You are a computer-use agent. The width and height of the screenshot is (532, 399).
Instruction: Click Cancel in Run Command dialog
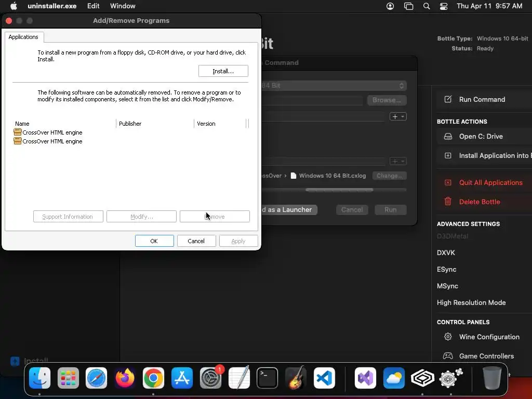352,210
